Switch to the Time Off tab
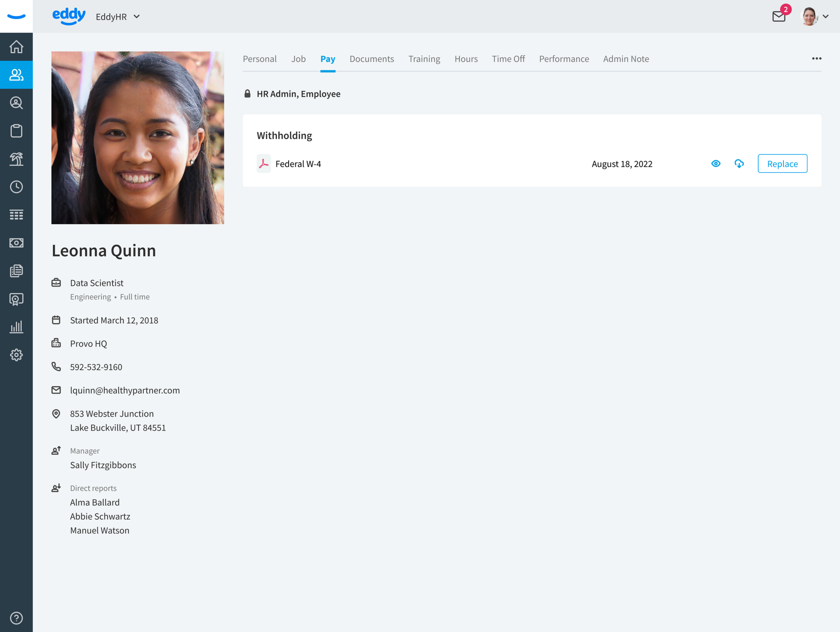 click(508, 59)
